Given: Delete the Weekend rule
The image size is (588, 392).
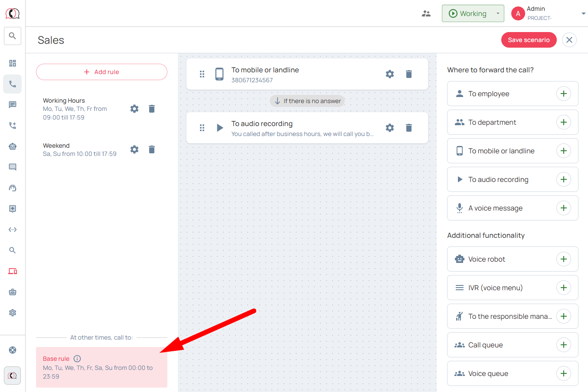Looking at the screenshot, I should (152, 149).
